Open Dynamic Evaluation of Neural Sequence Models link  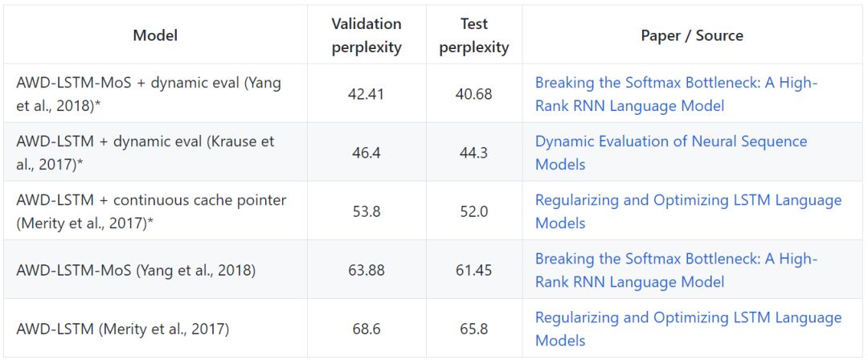coord(670,142)
